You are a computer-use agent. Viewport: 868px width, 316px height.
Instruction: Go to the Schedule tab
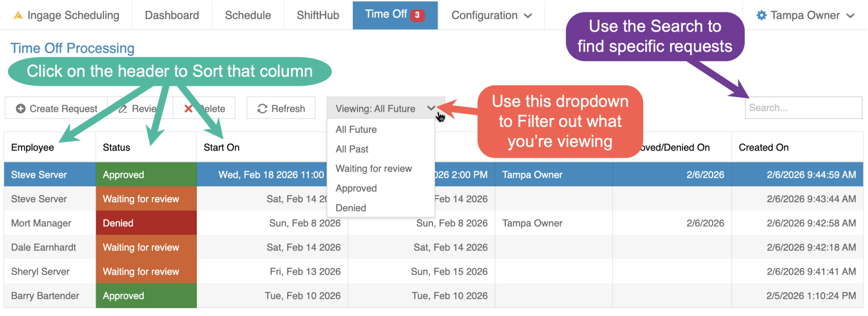[248, 16]
